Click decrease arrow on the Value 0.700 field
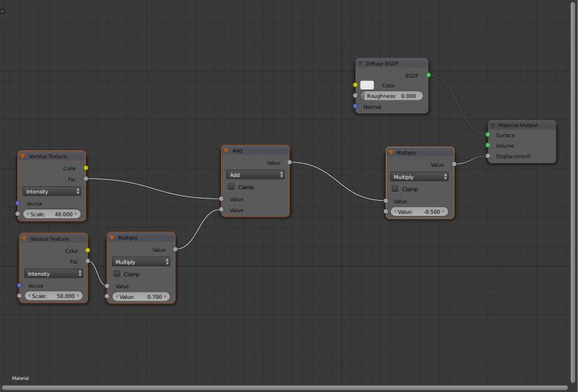This screenshot has width=578, height=392. coord(117,297)
